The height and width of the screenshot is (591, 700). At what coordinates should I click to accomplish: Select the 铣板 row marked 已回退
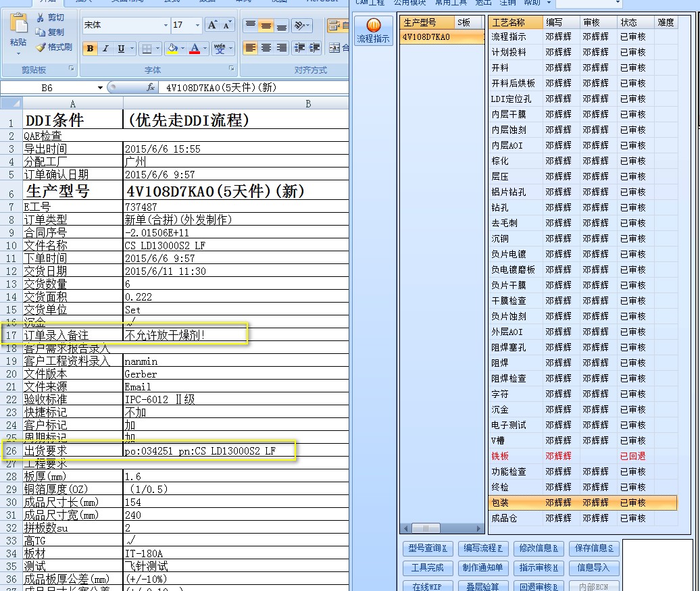(583, 456)
